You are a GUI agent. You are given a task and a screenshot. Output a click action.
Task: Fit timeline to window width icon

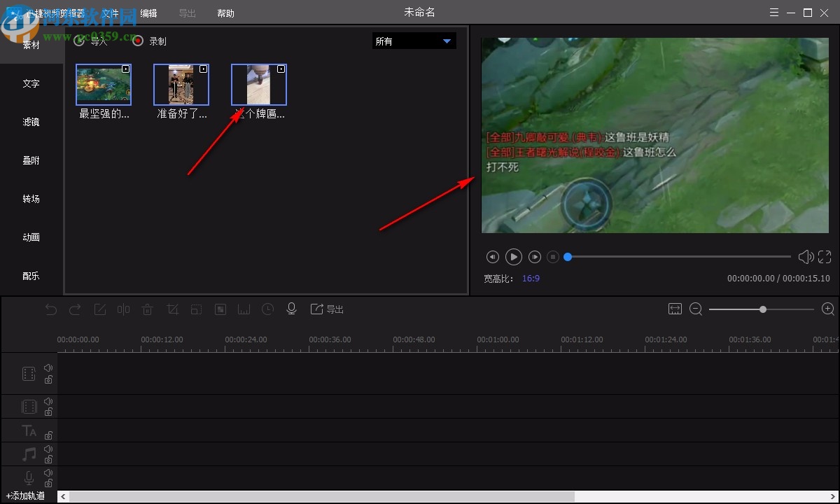tap(675, 309)
